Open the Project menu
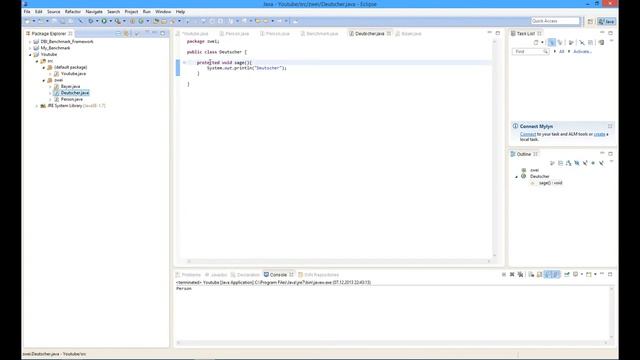Screen dimensions: 640x360 [x=131, y=12]
